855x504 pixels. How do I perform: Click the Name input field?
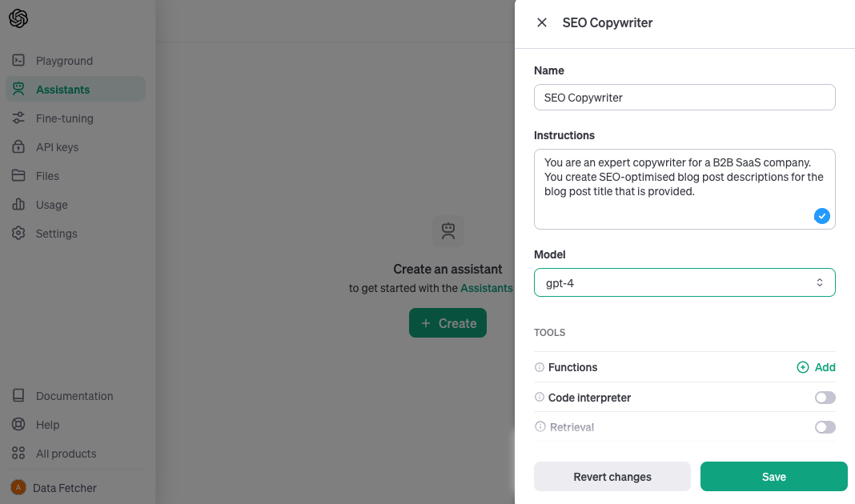tap(684, 98)
